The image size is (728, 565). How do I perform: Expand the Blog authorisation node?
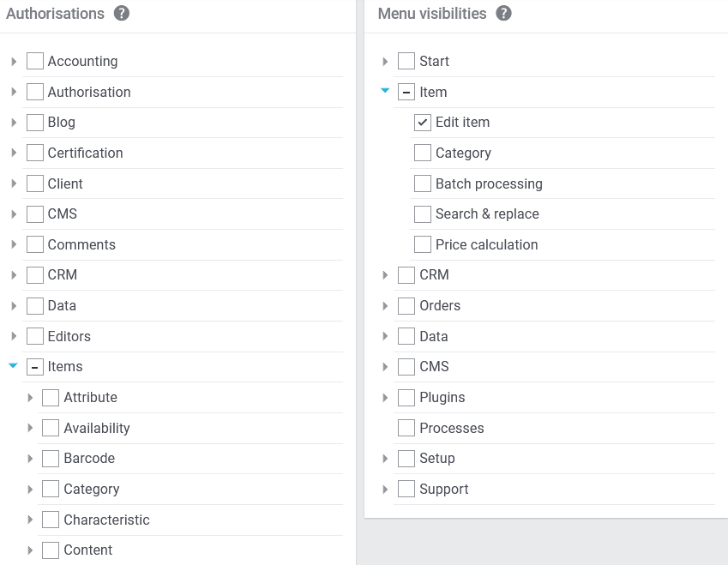click(x=14, y=123)
